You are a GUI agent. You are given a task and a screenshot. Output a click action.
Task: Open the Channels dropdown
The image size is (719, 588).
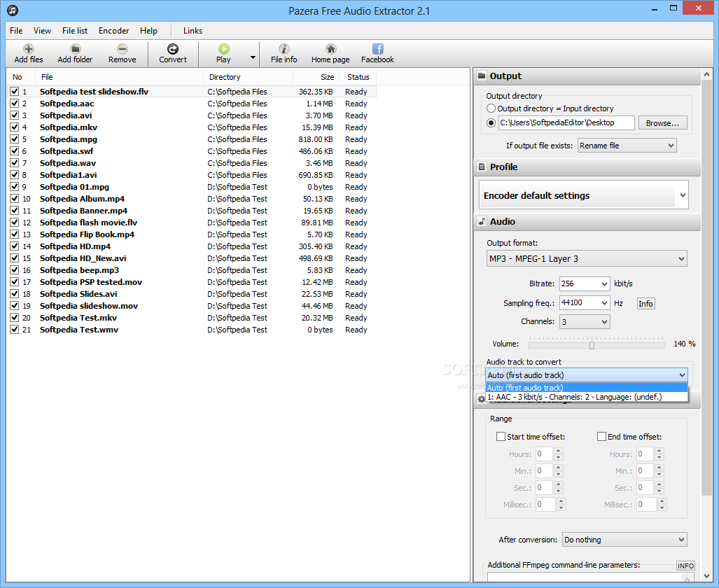585,321
